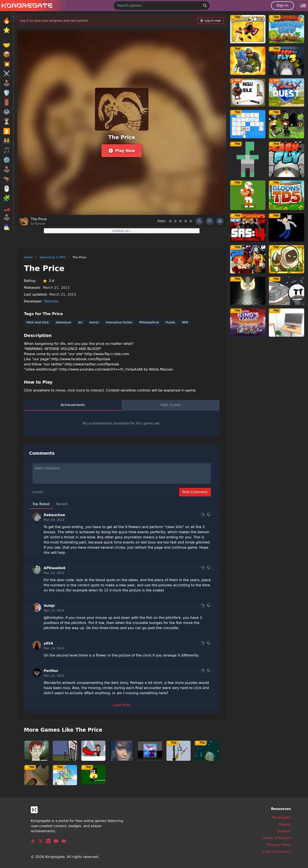Screen dimensions: 308x868
Task: Switch to the Recent comments tab
Action: coord(62,504)
